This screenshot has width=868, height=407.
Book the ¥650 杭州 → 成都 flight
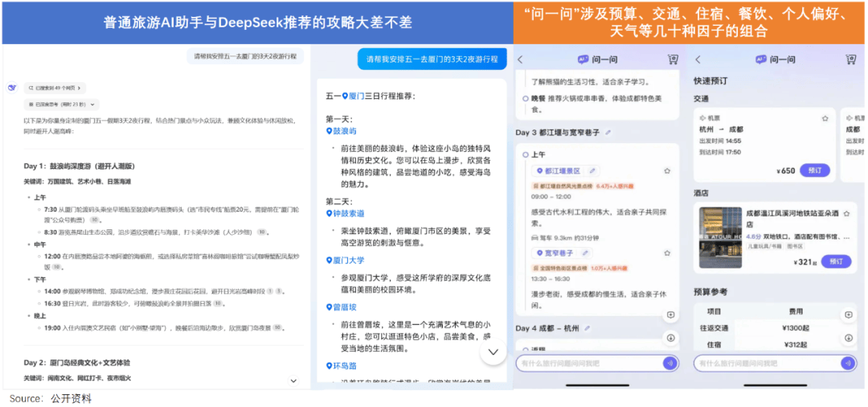(x=815, y=170)
